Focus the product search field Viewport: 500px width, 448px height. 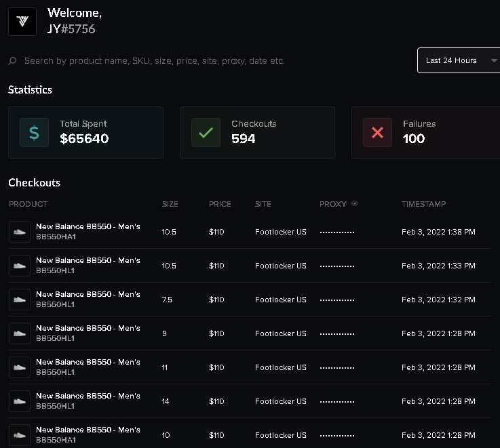click(x=154, y=60)
